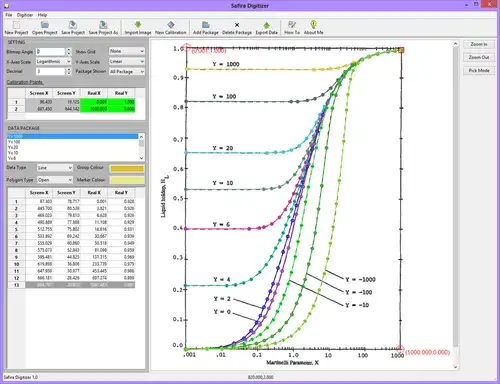Screen dimensions: 500x384
Task: Open the Show Grid dropdown
Action: [127, 51]
